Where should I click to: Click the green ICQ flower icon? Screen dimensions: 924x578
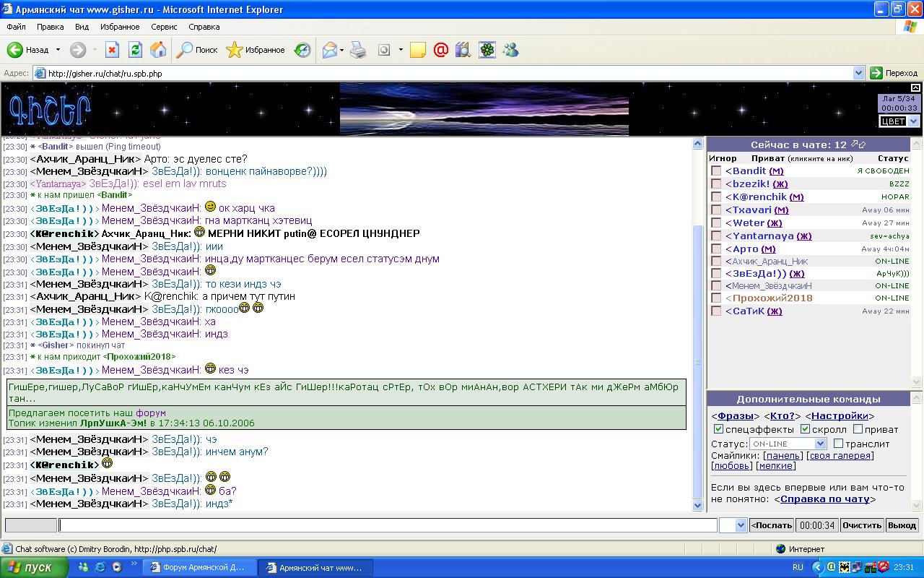click(487, 50)
